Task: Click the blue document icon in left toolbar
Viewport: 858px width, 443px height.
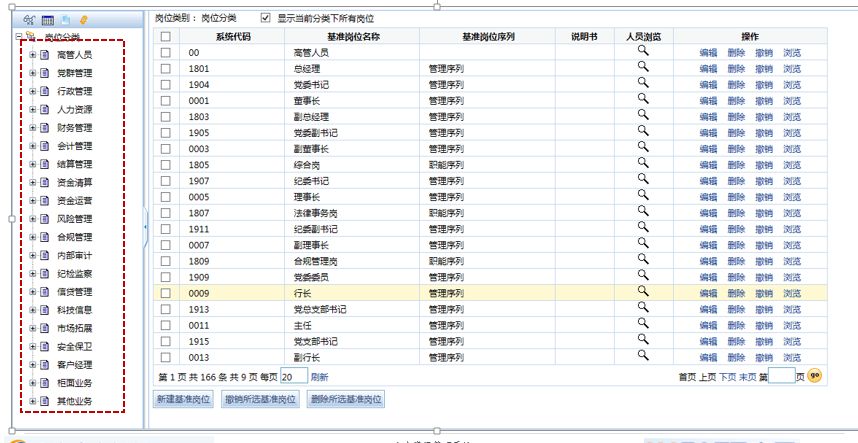Action: [66, 20]
